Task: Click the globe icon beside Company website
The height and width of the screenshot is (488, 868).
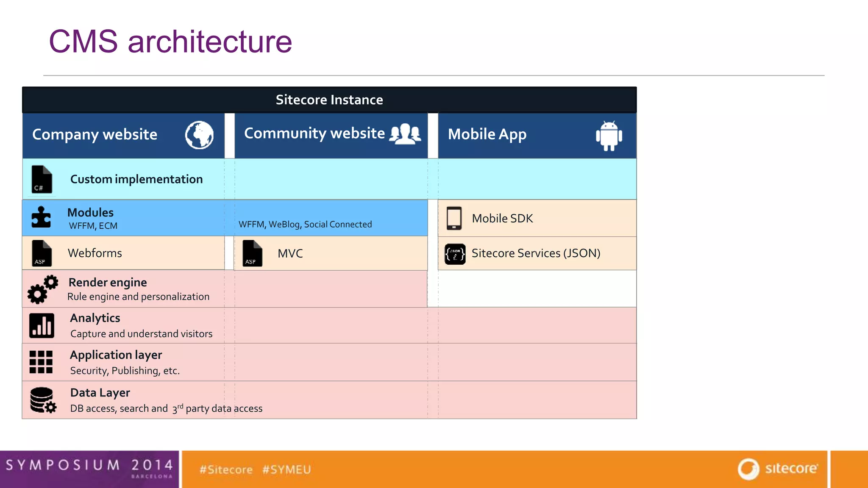Action: click(199, 135)
